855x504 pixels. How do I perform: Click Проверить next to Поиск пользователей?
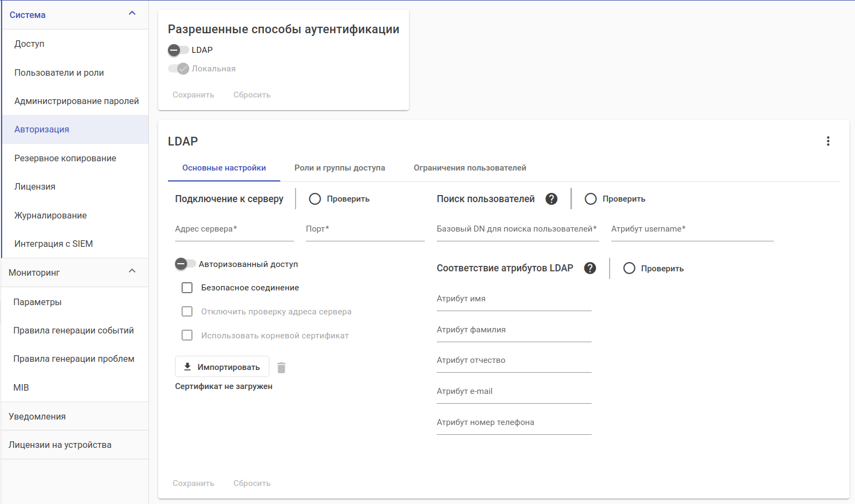coord(615,199)
